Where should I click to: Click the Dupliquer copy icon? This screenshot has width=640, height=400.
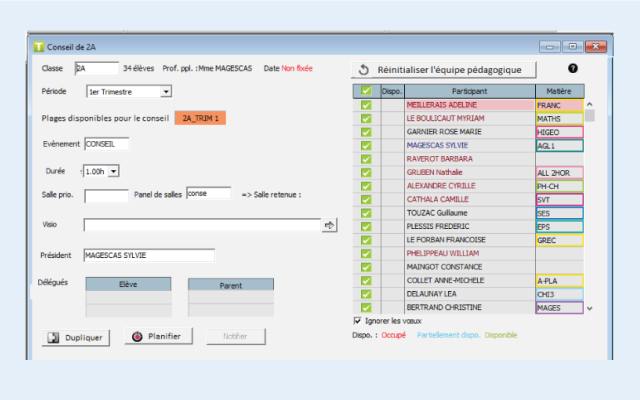(54, 338)
